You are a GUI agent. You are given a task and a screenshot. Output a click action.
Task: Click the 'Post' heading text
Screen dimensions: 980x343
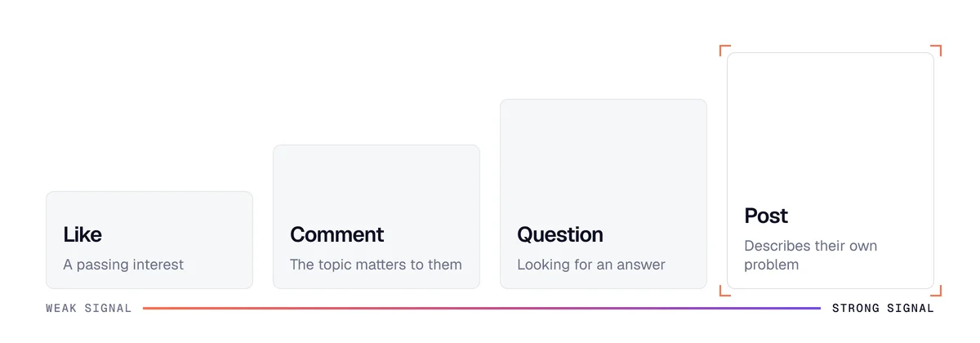(x=766, y=216)
